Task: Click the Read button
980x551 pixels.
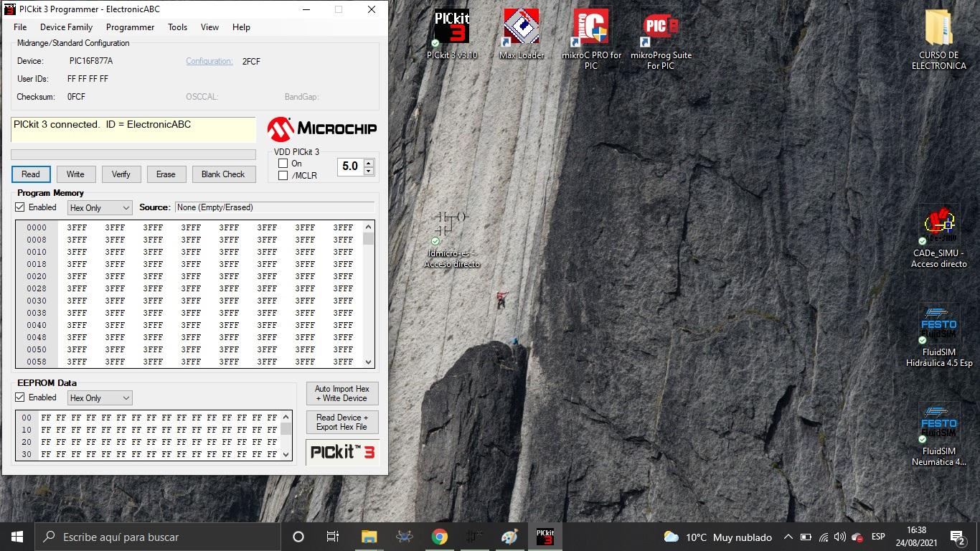Action: click(x=31, y=174)
